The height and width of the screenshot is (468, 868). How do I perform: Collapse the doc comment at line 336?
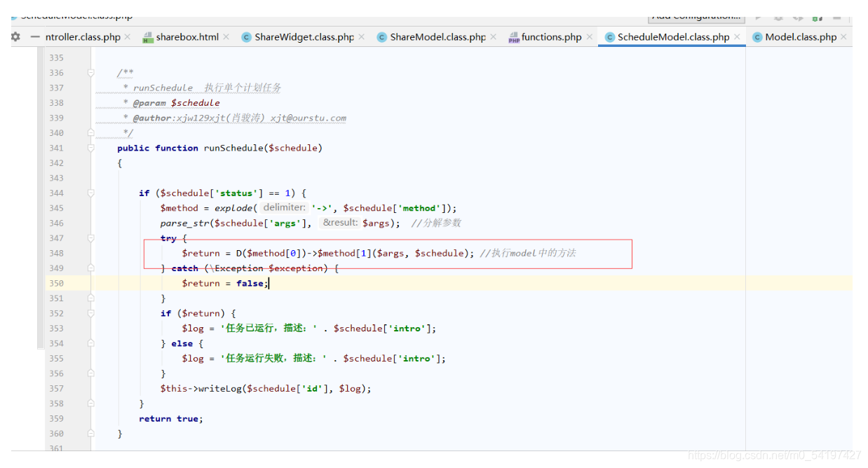(x=91, y=73)
